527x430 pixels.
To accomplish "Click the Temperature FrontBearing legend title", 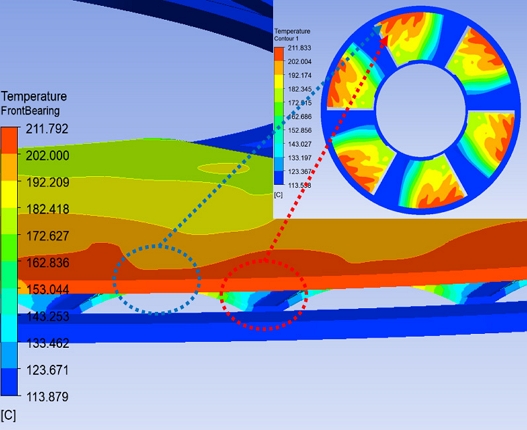I will pos(34,103).
